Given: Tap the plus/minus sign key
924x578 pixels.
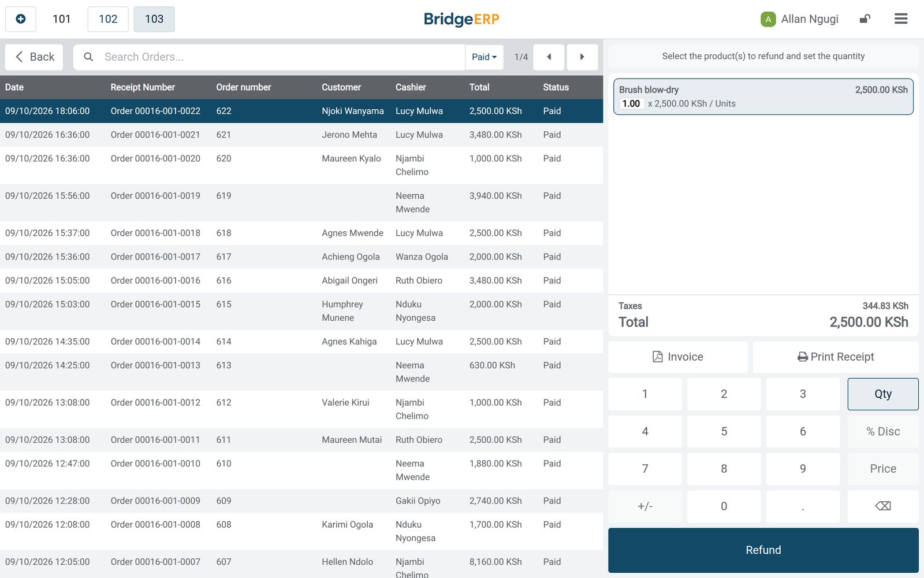Looking at the screenshot, I should tap(645, 506).
